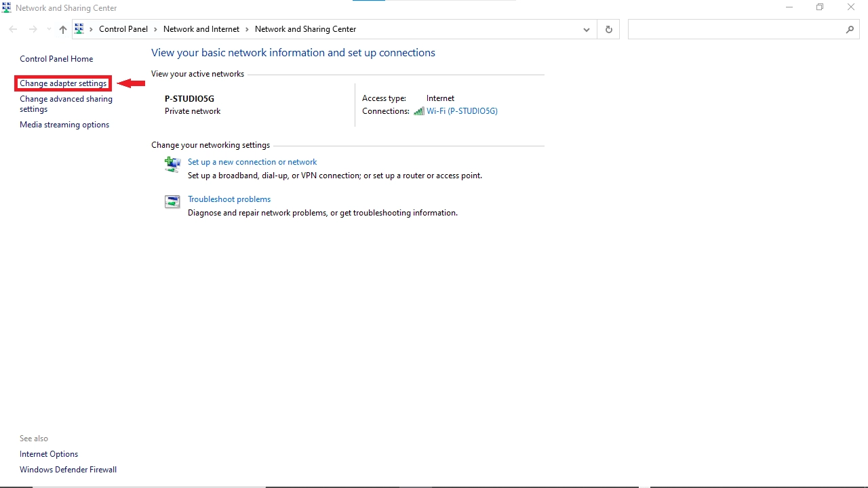Click the Up directory arrow
This screenshot has height=488, width=868.
63,29
